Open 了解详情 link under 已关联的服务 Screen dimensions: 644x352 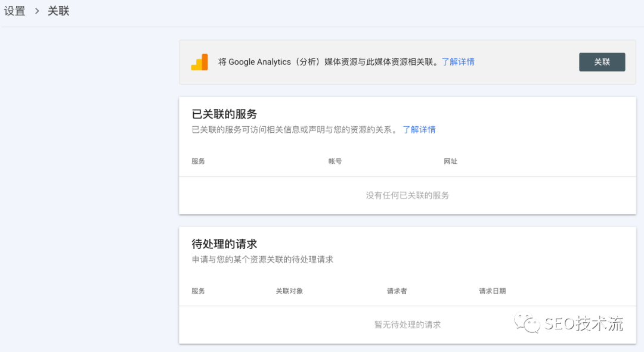coord(419,129)
